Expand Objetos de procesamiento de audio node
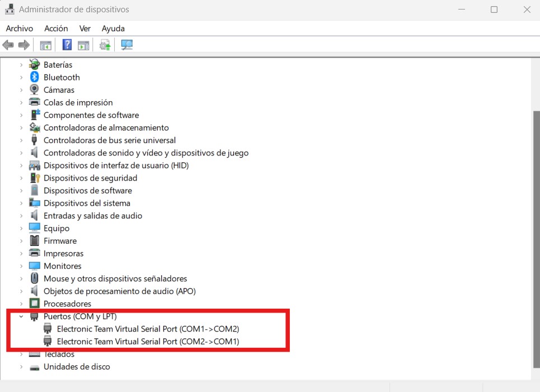This screenshot has height=392, width=540. point(21,291)
